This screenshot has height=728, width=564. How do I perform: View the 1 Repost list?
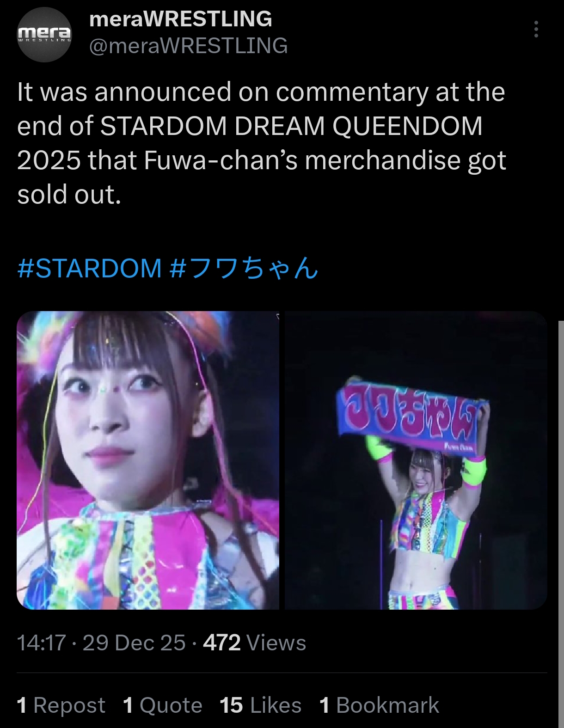click(x=61, y=705)
